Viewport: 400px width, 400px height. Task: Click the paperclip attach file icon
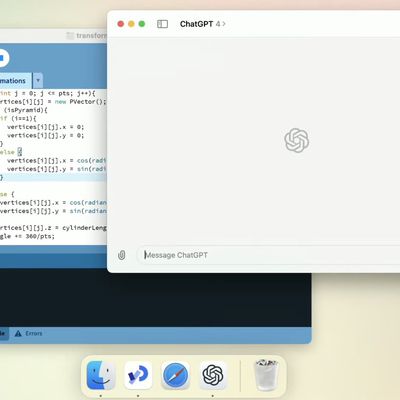tap(122, 255)
